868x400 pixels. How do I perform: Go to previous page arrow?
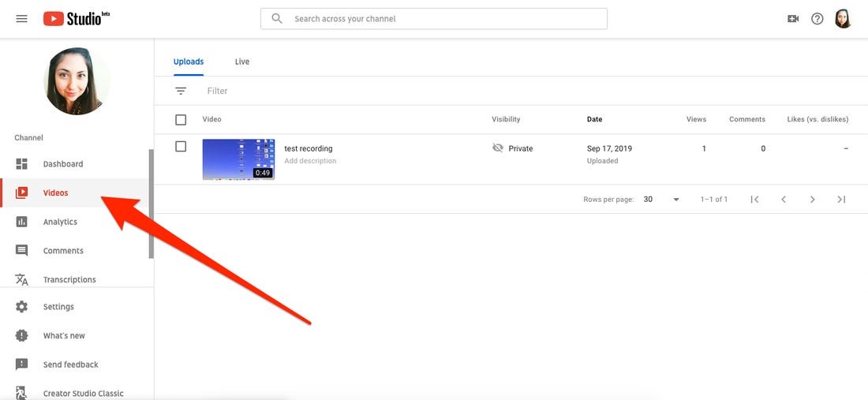click(x=784, y=199)
